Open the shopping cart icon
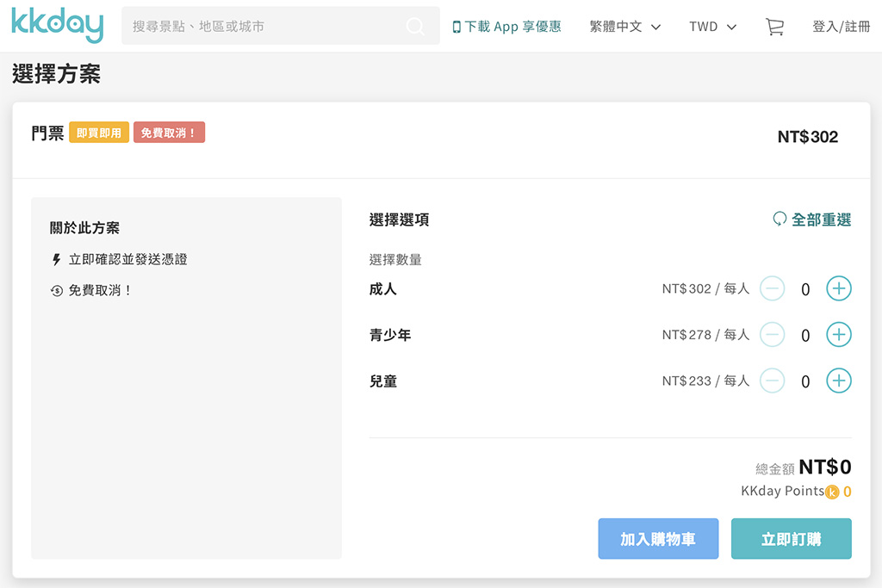The image size is (882, 588). click(x=774, y=27)
